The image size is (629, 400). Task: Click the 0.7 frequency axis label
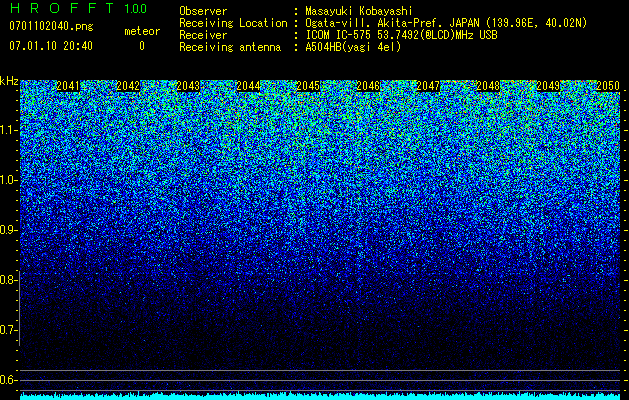8,330
